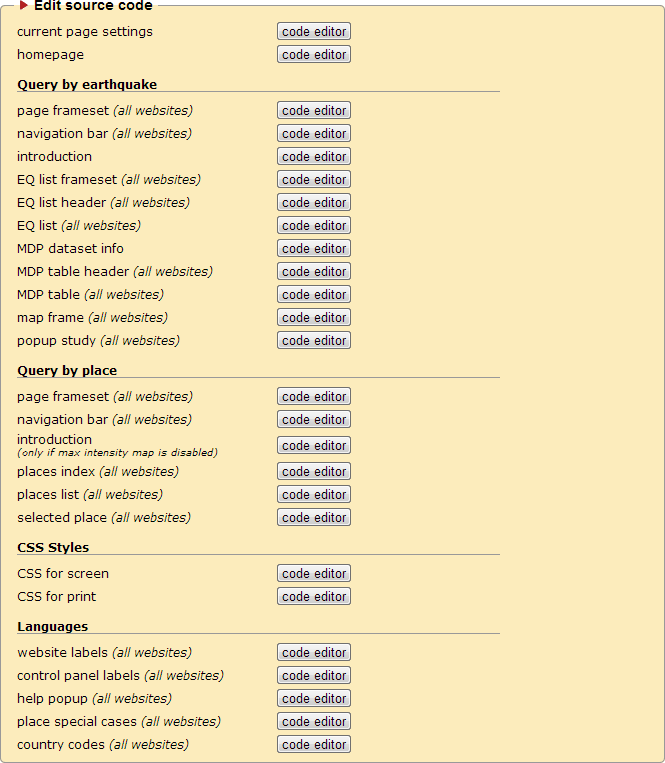Edit earthquake query page frameset code
665x763 pixels.
(314, 111)
